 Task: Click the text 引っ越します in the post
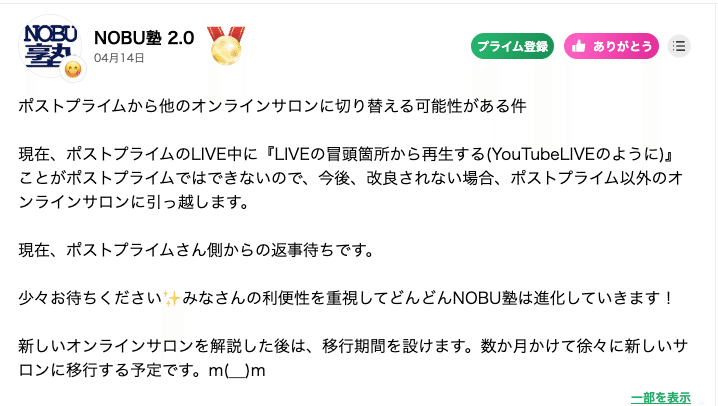(190, 202)
